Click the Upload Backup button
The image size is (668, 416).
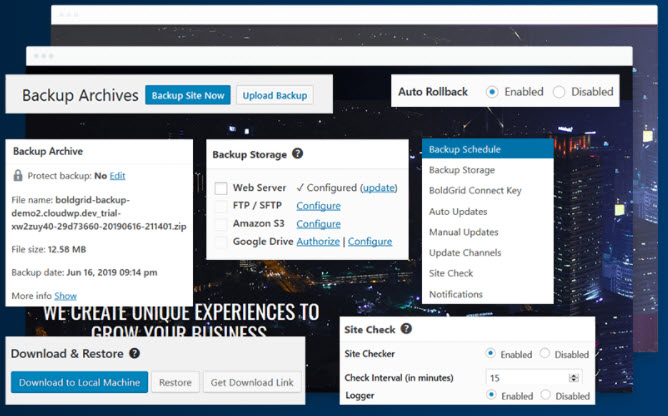point(275,95)
